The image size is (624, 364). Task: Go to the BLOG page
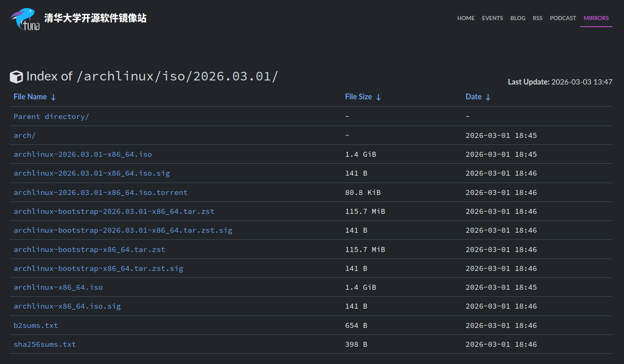tap(518, 18)
